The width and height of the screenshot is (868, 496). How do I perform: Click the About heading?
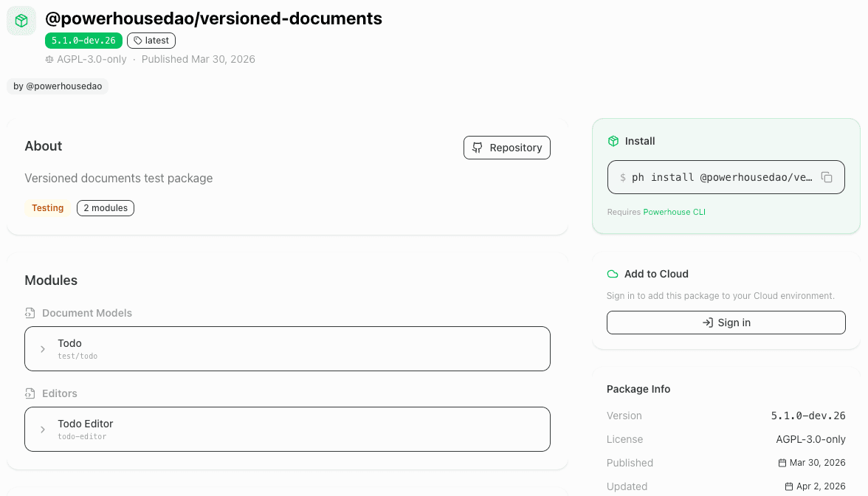(43, 146)
